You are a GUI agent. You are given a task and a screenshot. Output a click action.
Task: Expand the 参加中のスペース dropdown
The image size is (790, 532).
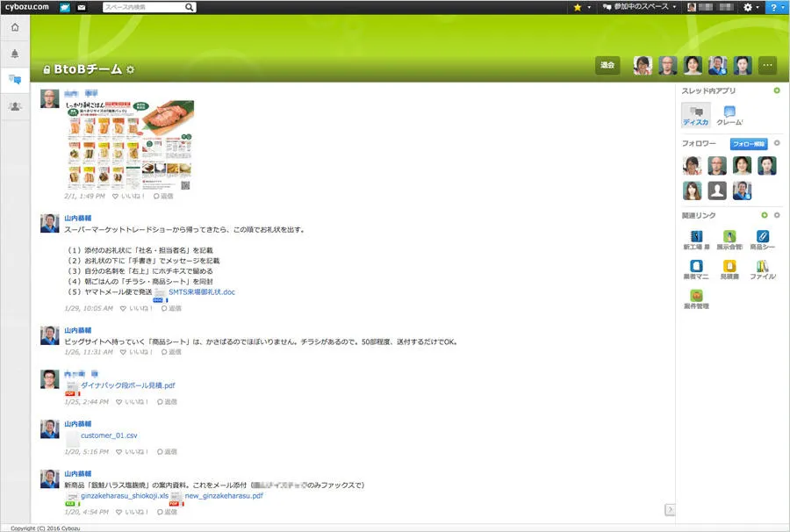pyautogui.click(x=639, y=7)
